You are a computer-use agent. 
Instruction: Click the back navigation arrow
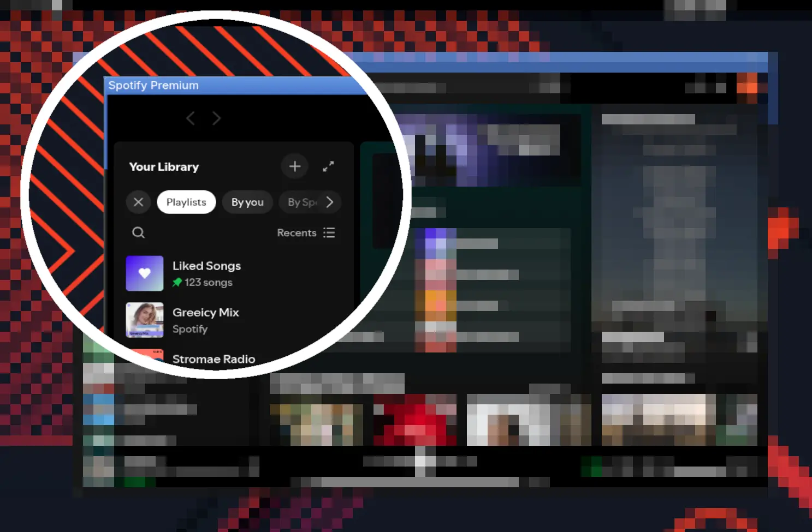click(191, 118)
